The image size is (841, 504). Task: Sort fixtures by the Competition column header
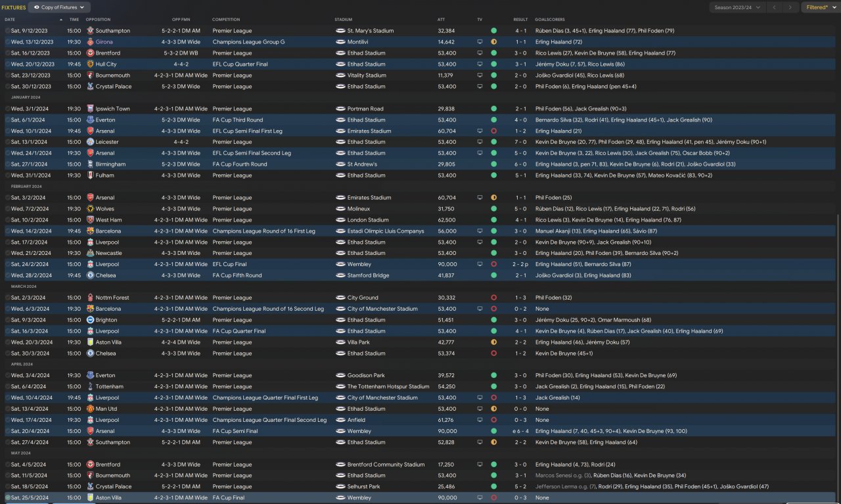pyautogui.click(x=226, y=20)
